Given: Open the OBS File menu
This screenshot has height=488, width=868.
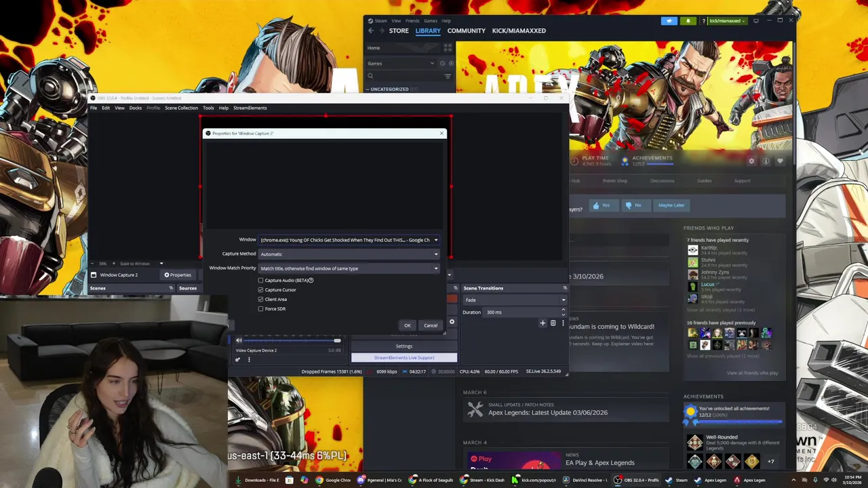Looking at the screenshot, I should coord(94,108).
